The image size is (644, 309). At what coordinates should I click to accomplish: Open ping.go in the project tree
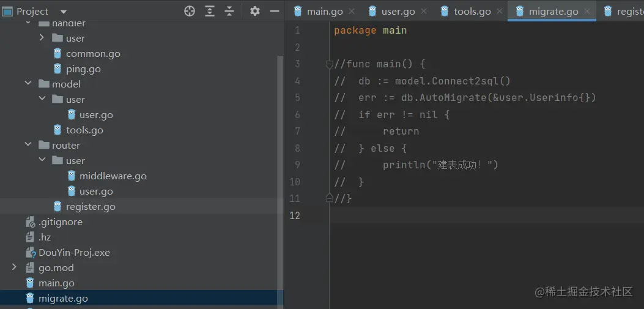click(83, 69)
